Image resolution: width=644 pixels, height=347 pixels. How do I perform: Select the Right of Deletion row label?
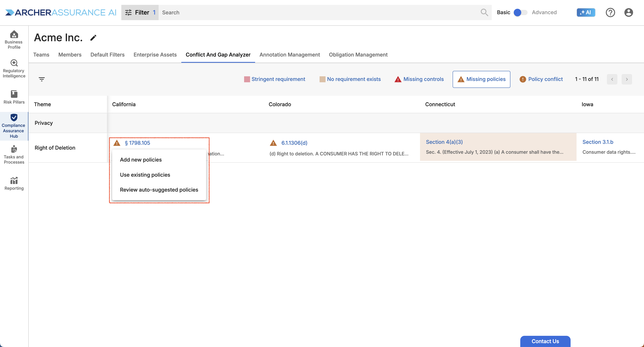pyautogui.click(x=55, y=148)
